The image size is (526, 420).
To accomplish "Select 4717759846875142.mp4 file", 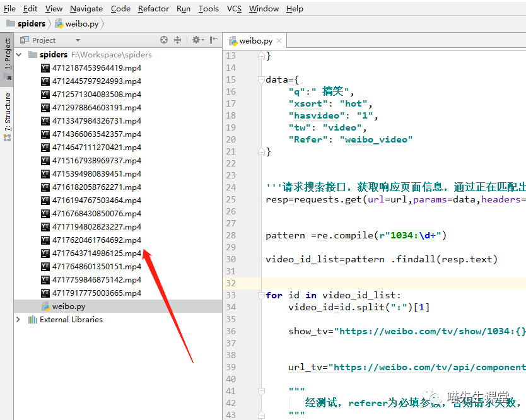I will coord(96,280).
